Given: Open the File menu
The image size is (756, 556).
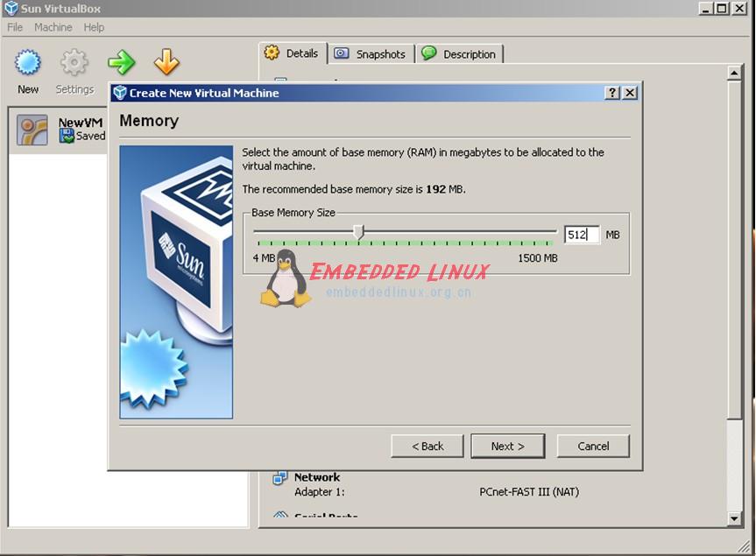Looking at the screenshot, I should point(15,27).
